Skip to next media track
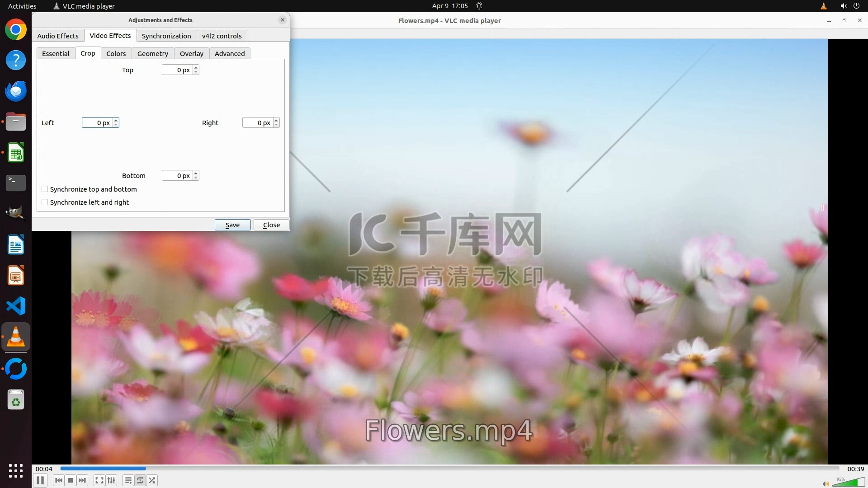868x488 pixels. (x=82, y=480)
